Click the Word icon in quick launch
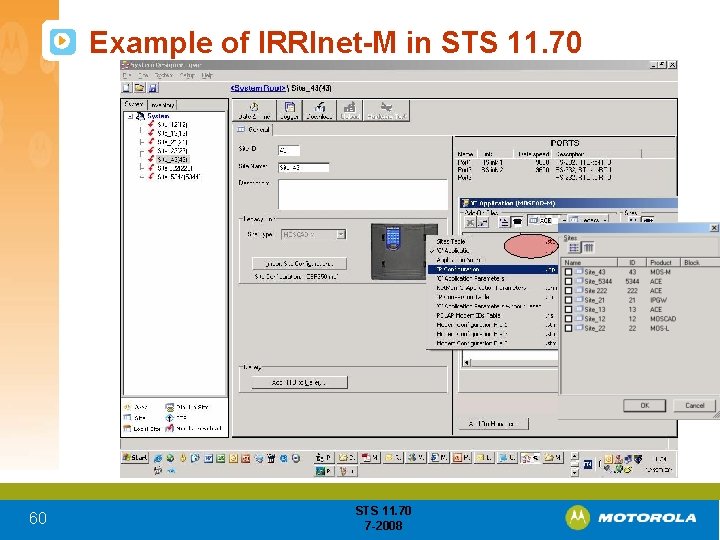This screenshot has height=540, width=720. pos(208,458)
